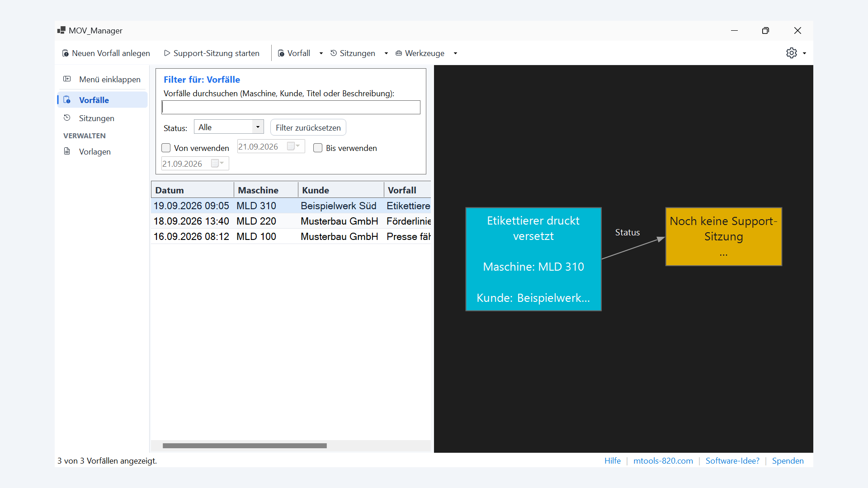Click the Vorfälle durchsuchen search field
The image size is (868, 488).
(x=291, y=107)
